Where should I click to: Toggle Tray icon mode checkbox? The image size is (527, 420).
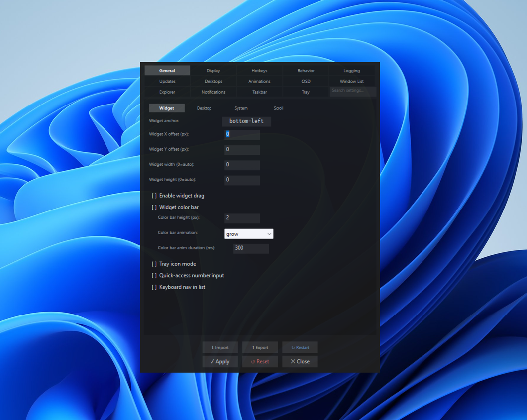pos(174,264)
